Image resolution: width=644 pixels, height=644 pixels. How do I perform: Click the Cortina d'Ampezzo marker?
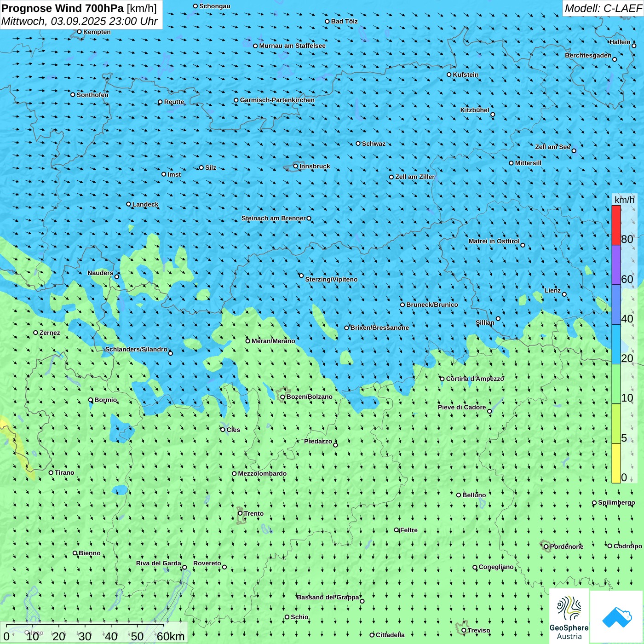tap(442, 379)
